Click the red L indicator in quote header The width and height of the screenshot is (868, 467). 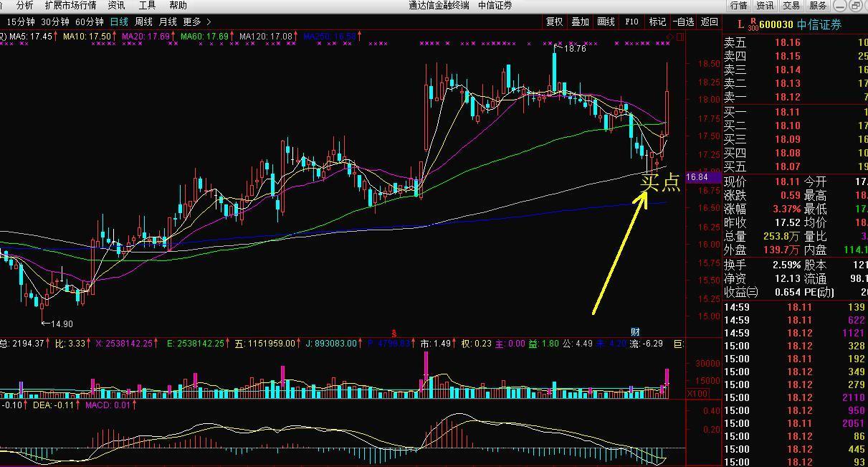740,24
